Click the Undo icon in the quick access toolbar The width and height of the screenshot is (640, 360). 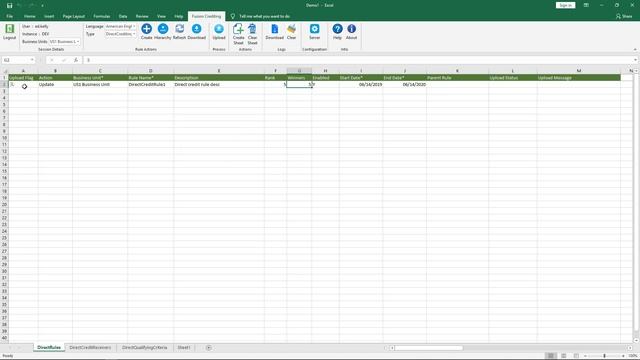point(19,5)
